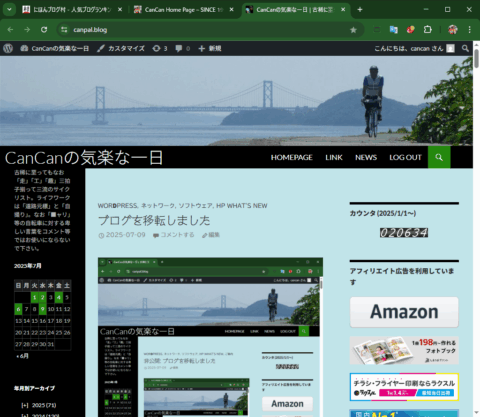Open post titled ブログを移転しました
This screenshot has width=480, height=417.
pos(154,220)
